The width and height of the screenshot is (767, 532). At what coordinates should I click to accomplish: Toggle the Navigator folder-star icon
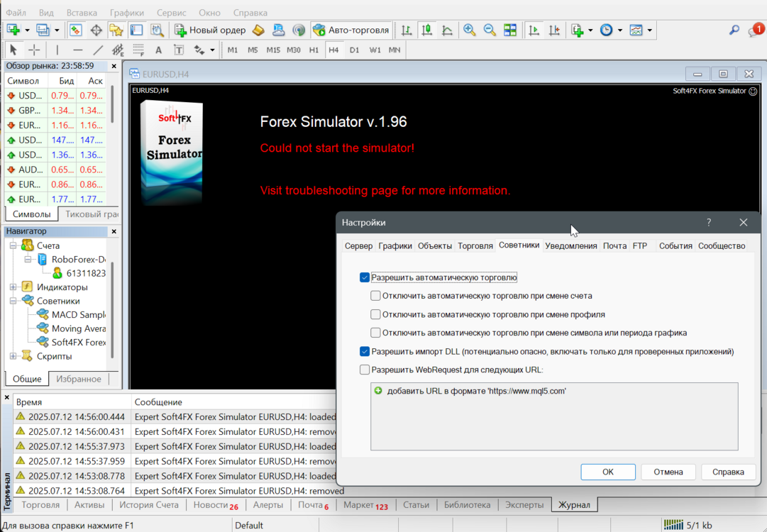tap(116, 31)
